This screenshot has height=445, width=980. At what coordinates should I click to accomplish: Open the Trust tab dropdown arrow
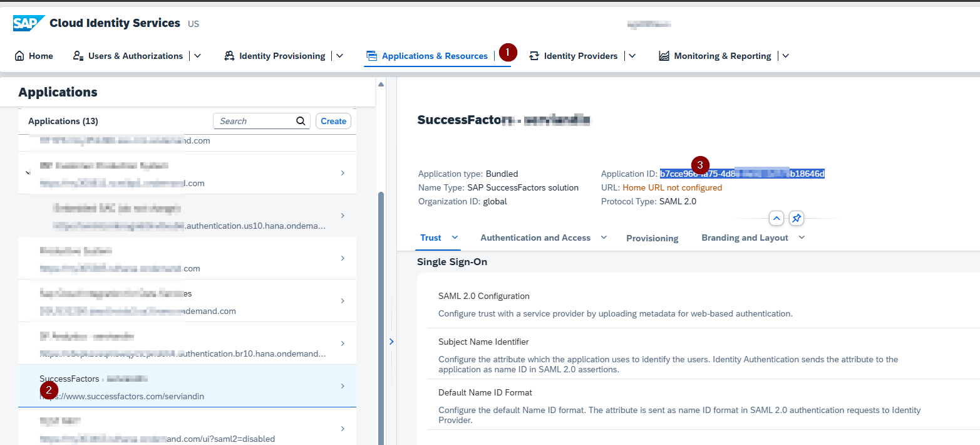pos(455,238)
